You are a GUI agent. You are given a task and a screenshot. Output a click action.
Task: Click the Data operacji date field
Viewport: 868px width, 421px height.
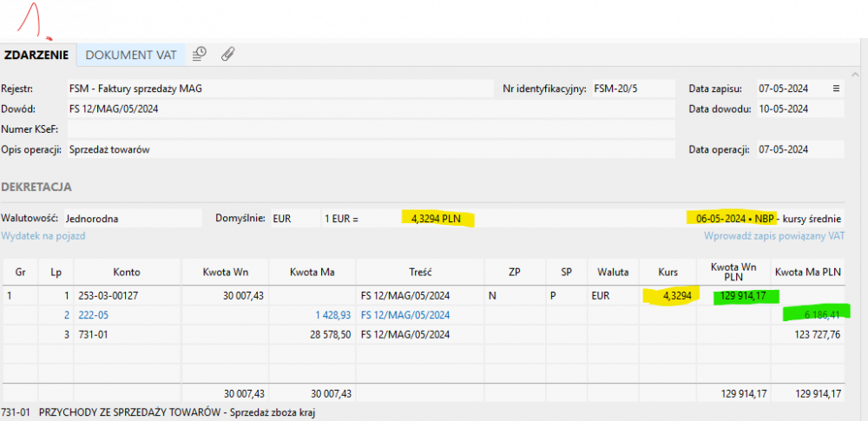point(799,149)
